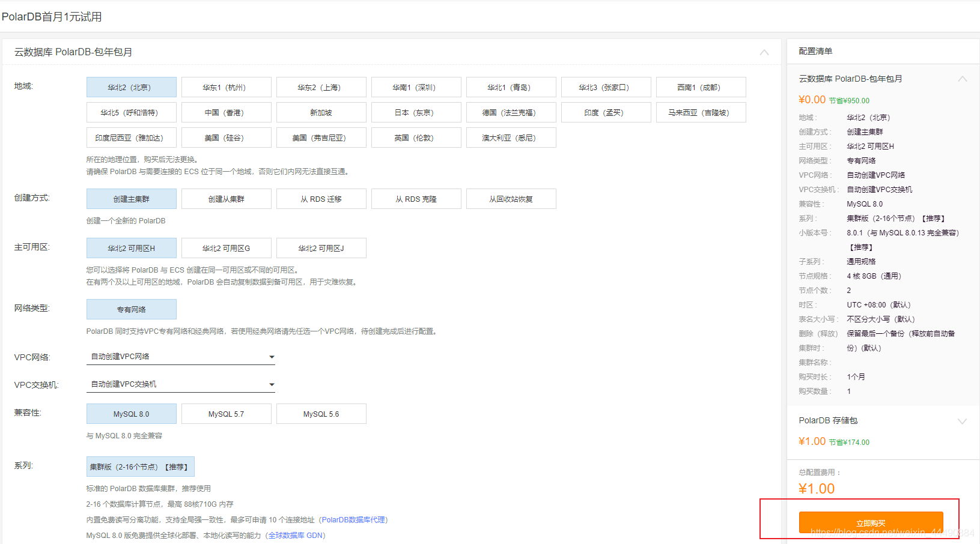Select creation method 从 RDS 克隆

(416, 199)
